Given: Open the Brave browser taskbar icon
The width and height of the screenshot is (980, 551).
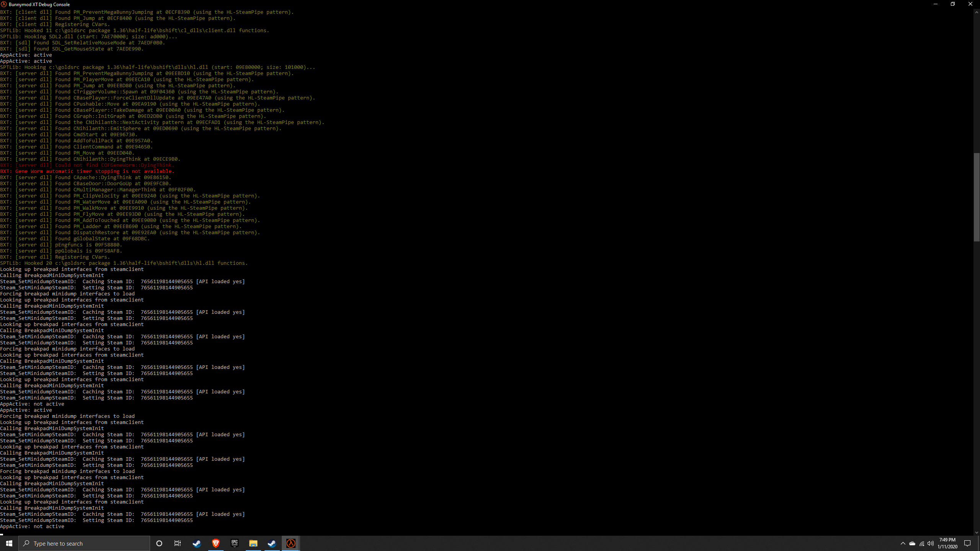Looking at the screenshot, I should tap(216, 543).
